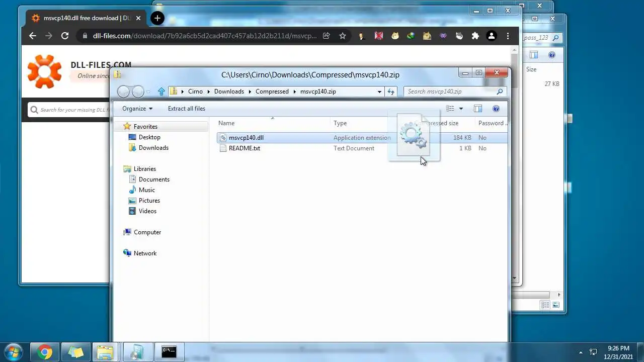644x362 pixels.
Task: Click the help icon in back Explorer window
Action: 551,55
